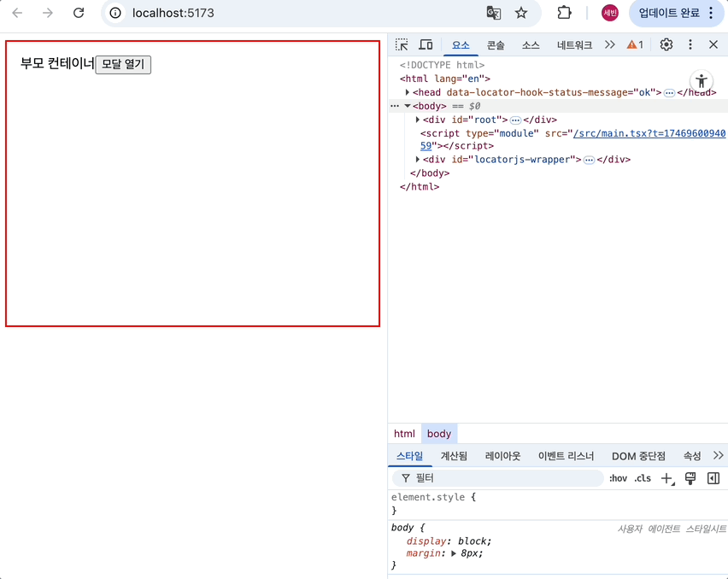Show more style pane tabs chevron
728x579 pixels.
pos(719,455)
